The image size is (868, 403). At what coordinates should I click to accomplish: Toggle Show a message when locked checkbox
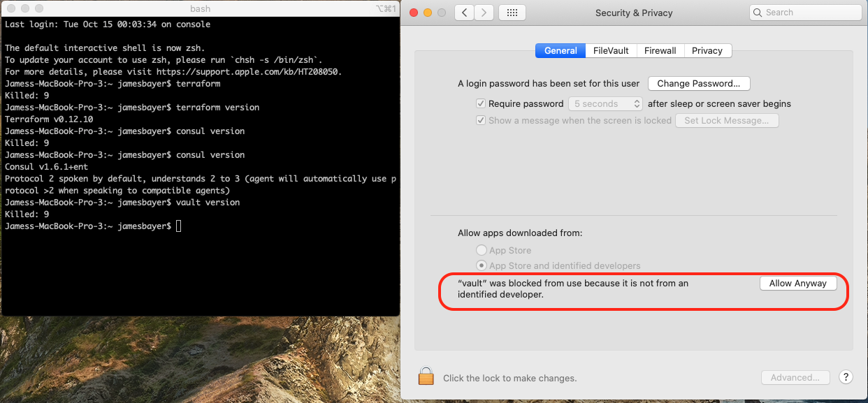tap(480, 120)
